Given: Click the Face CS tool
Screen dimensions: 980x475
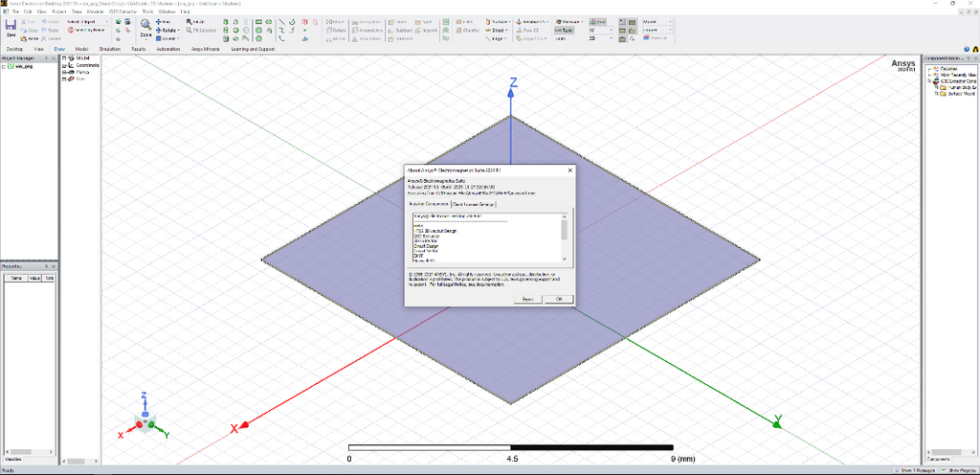Looking at the screenshot, I should coord(527,31).
